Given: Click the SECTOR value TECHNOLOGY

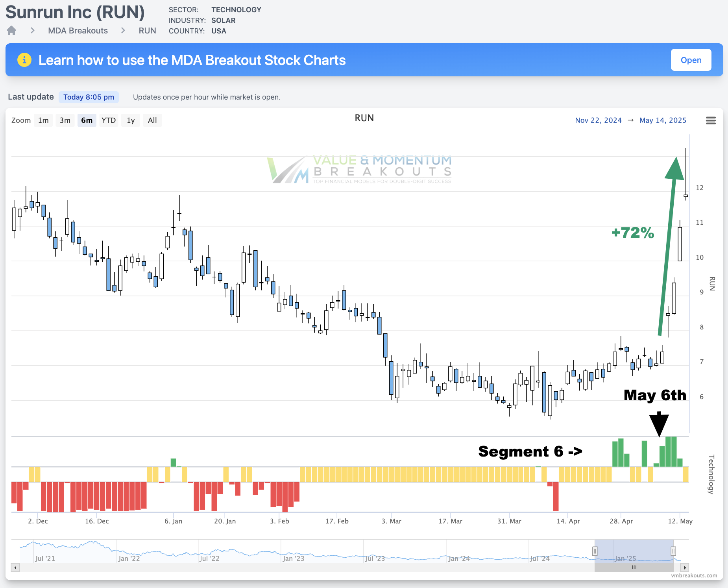Looking at the screenshot, I should tap(236, 10).
